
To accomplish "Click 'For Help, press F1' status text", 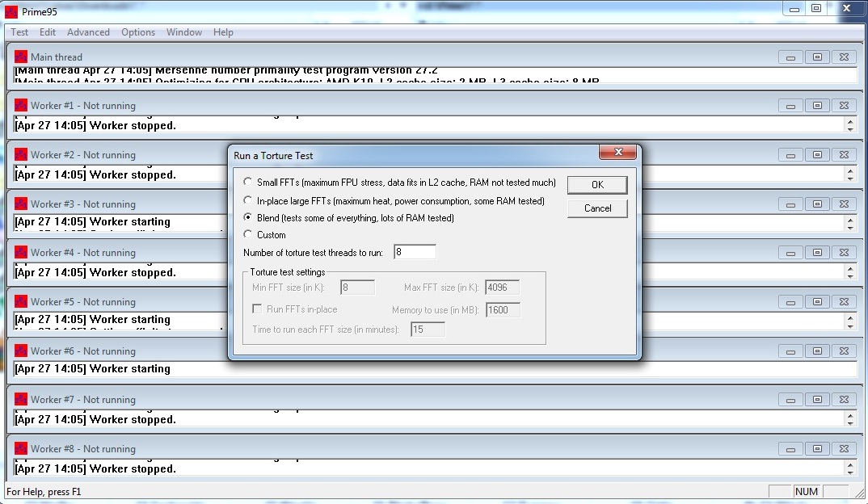I will 44,491.
